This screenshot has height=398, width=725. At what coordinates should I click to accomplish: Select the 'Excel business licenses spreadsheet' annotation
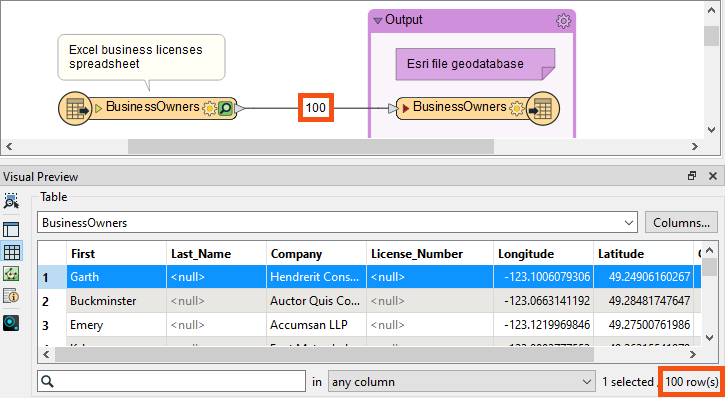coord(141,57)
